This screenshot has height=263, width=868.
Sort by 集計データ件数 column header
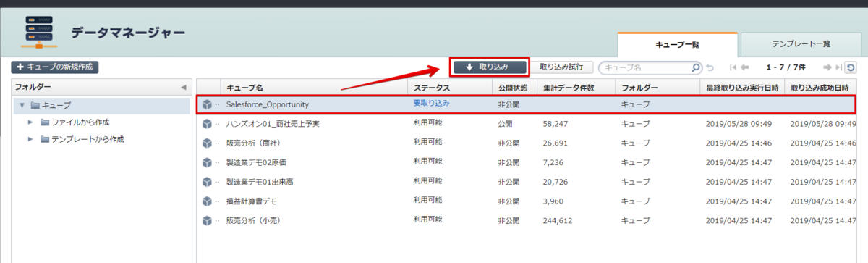tap(569, 88)
